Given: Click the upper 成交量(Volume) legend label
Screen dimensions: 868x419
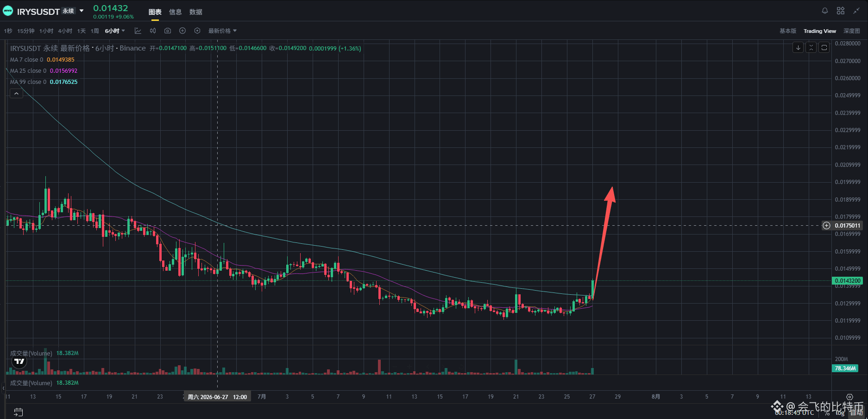Looking at the screenshot, I should click(x=31, y=353).
